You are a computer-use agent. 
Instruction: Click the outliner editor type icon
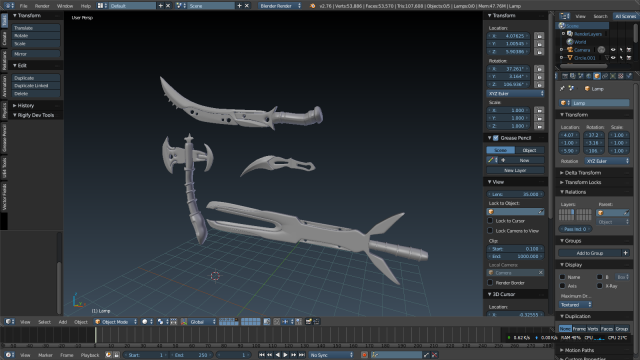[x=564, y=16]
